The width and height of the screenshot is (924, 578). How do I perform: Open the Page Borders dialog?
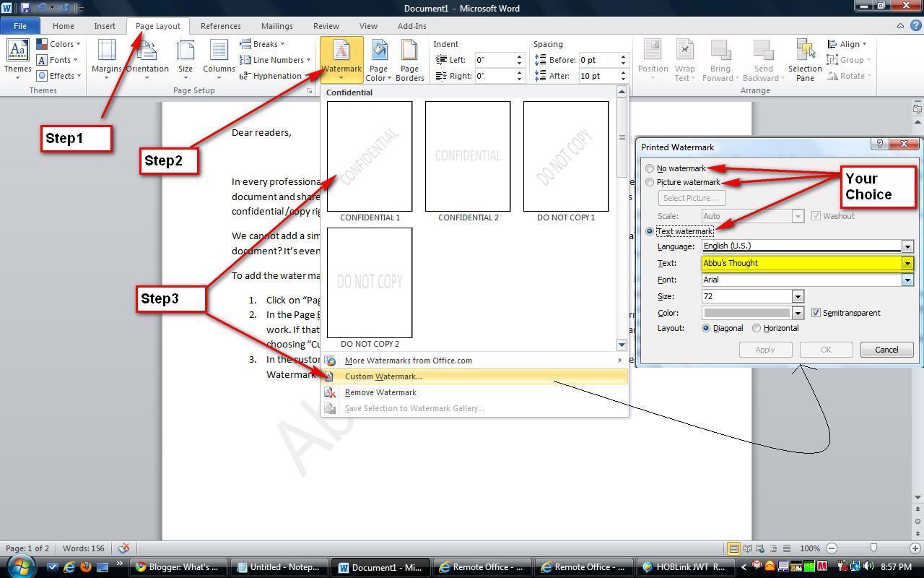[409, 59]
